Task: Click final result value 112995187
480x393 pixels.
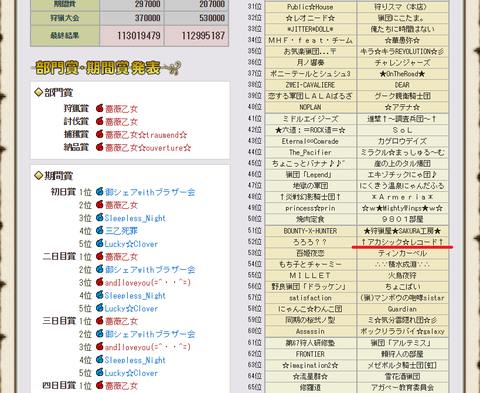Action: [x=203, y=36]
